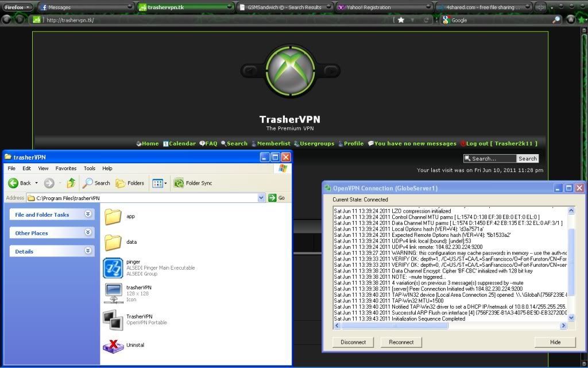Viewport: 588px width, 368px height.
Task: Switch to the GSMSandwich Search Results tab
Action: pyautogui.click(x=285, y=7)
